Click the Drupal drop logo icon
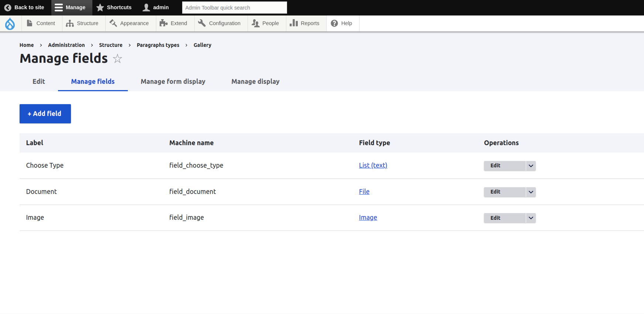This screenshot has width=644, height=314. 10,24
